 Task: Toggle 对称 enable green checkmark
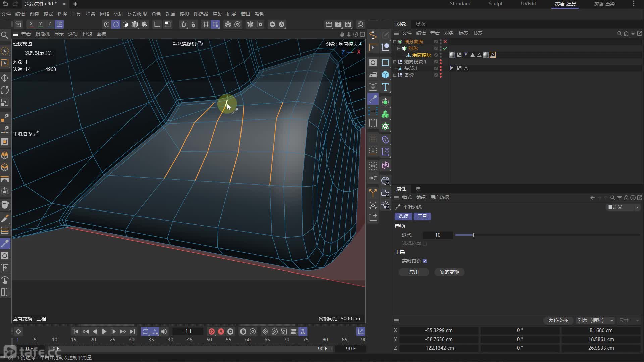[x=445, y=48]
